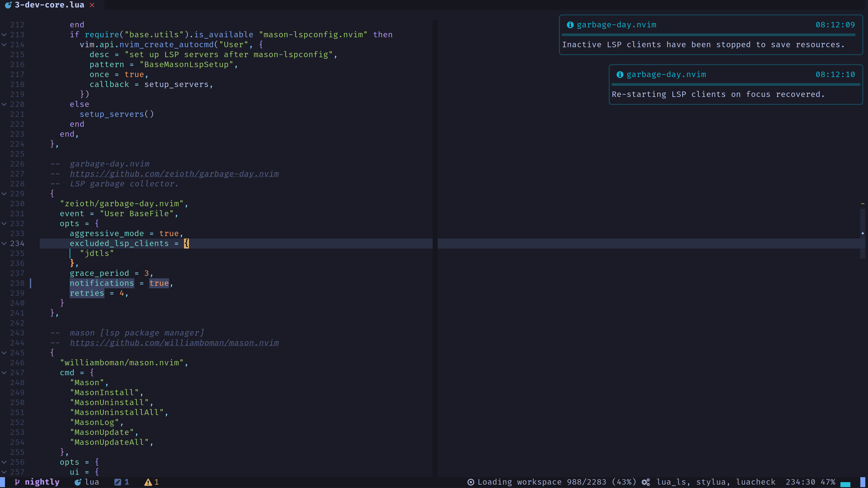Select the 3-dev-core.lua buffer tab
This screenshot has height=488, width=868.
52,5
